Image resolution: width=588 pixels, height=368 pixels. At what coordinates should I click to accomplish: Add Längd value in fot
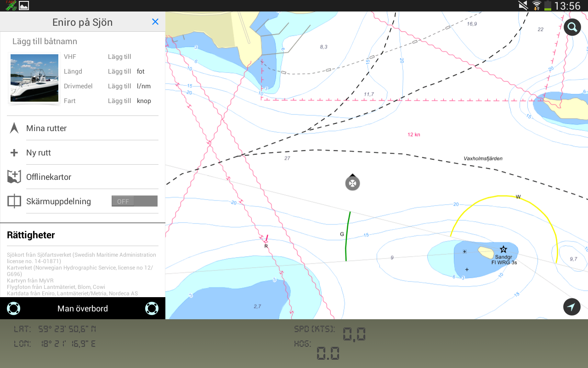click(x=119, y=71)
